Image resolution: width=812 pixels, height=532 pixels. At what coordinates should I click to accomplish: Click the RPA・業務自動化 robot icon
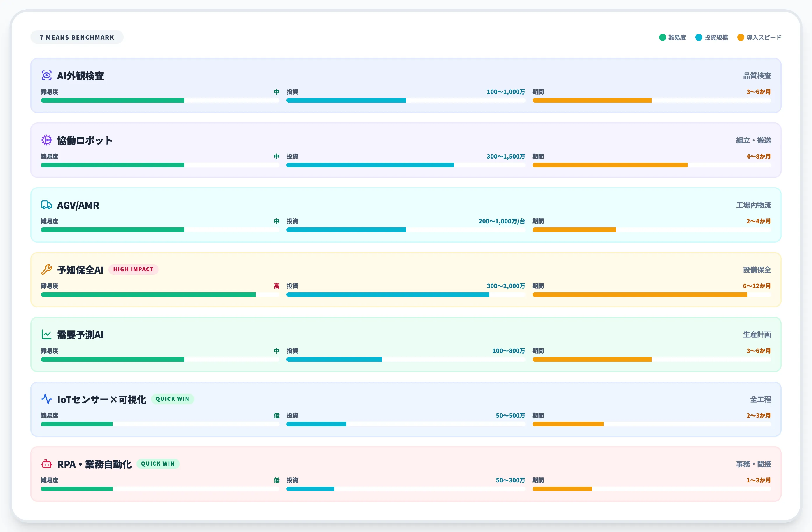pos(46,464)
